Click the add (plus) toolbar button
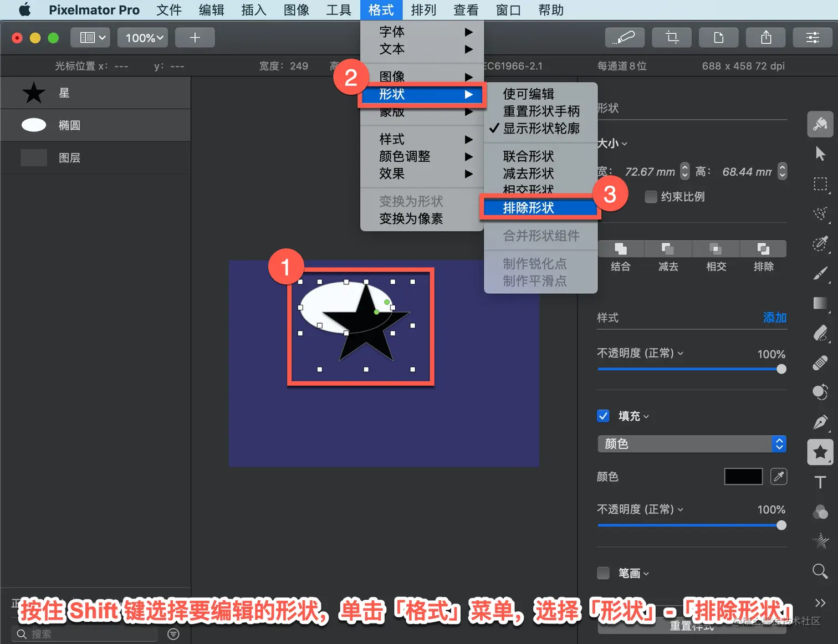The image size is (838, 644). click(x=195, y=38)
